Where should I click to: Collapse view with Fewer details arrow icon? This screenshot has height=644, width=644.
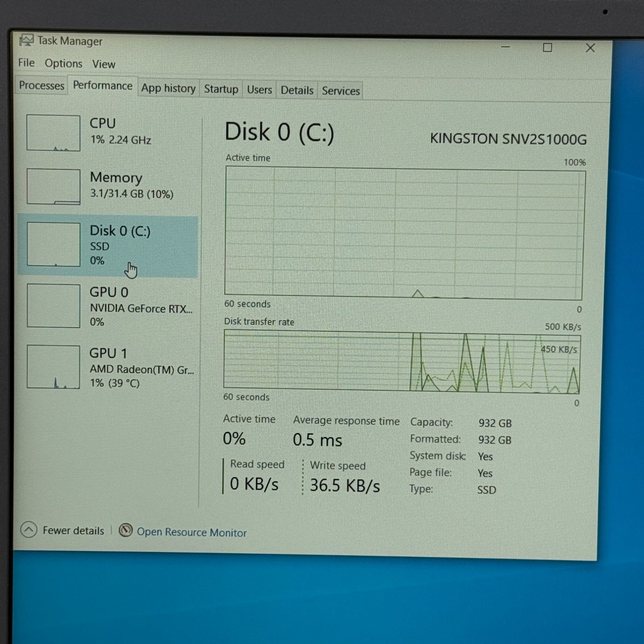click(x=29, y=530)
